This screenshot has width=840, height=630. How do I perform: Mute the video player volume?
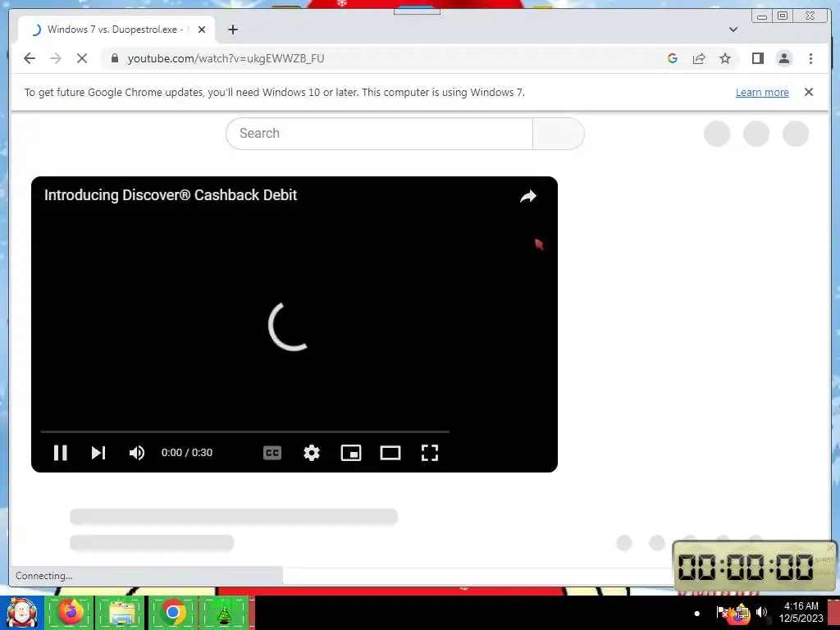click(137, 453)
